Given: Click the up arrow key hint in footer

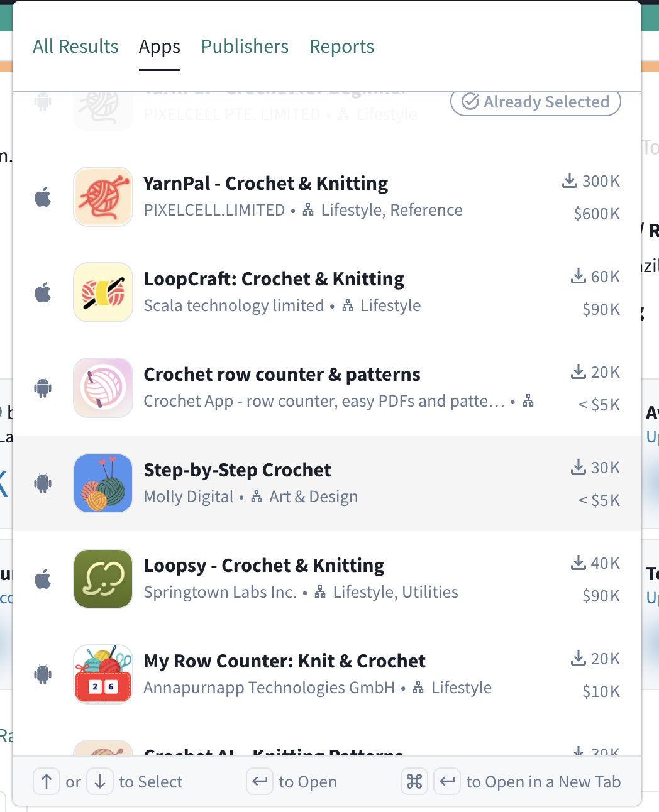Looking at the screenshot, I should click(x=46, y=781).
